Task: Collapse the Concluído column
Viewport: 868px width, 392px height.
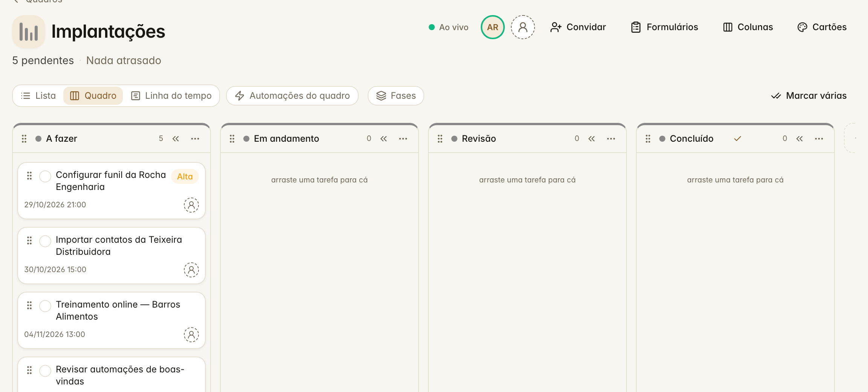Action: click(x=799, y=139)
